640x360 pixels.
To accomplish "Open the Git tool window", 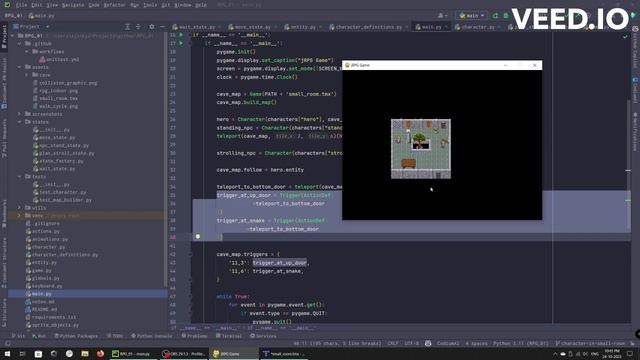I will pyautogui.click(x=18, y=336).
